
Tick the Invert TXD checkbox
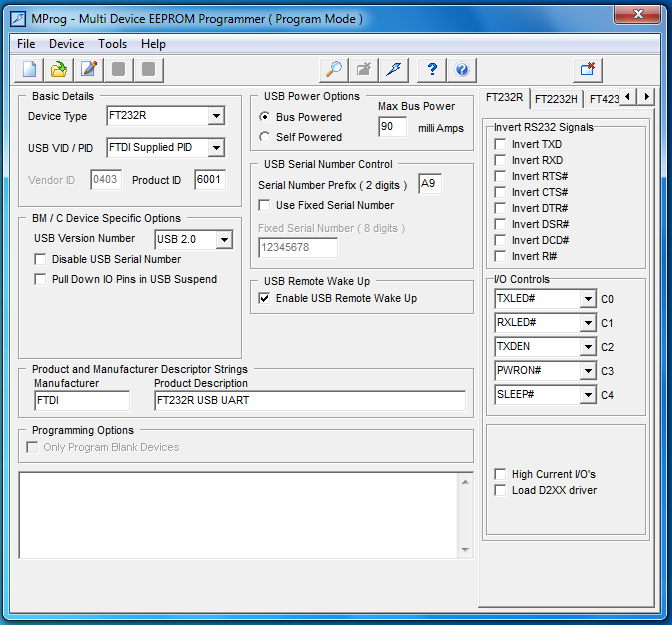[x=500, y=144]
